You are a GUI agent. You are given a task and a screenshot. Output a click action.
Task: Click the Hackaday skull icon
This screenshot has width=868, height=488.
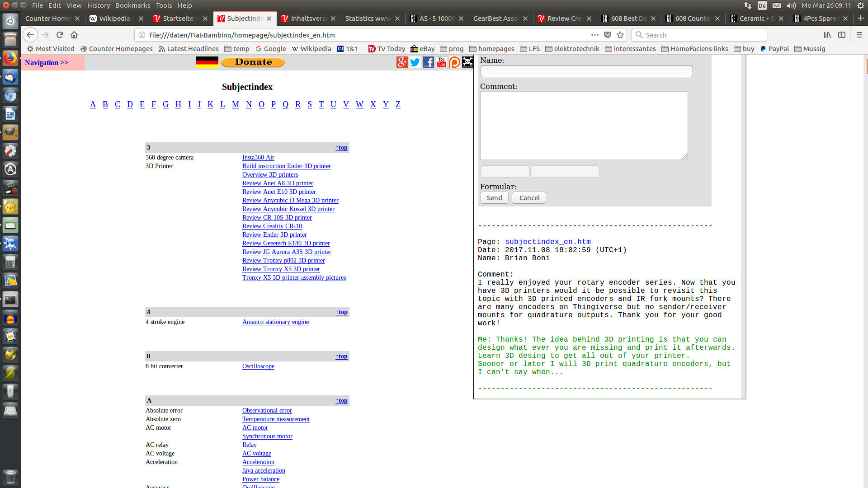pos(467,62)
